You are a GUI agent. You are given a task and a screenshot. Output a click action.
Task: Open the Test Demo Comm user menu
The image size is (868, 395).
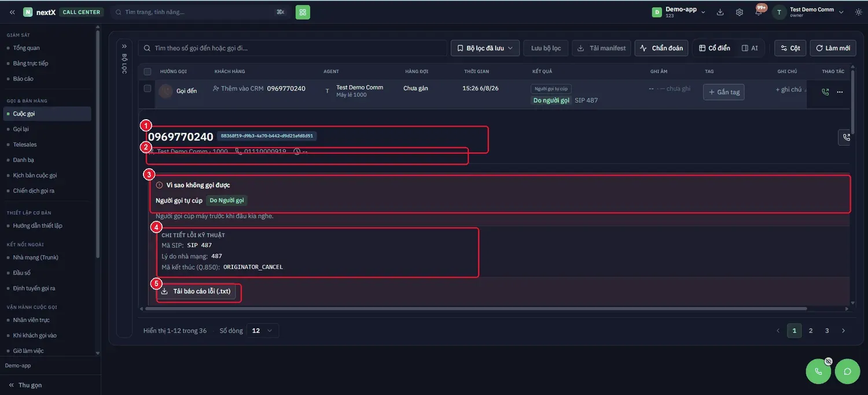click(809, 12)
